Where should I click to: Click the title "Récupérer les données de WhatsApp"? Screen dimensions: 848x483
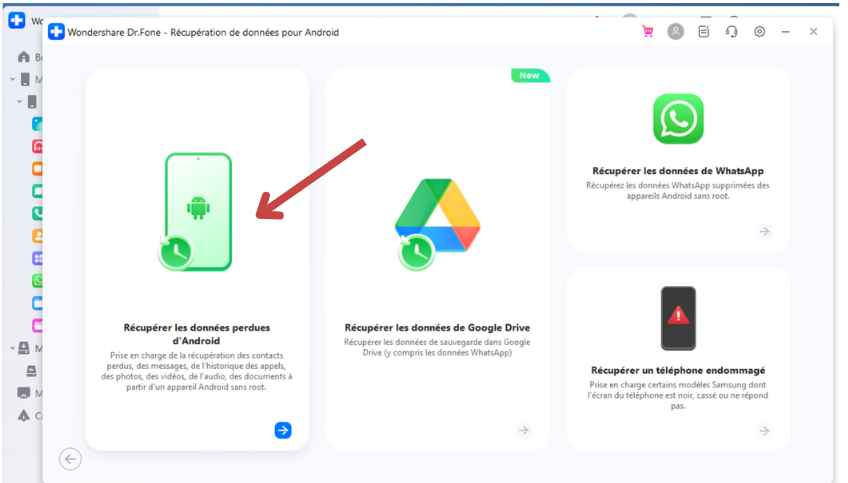pos(678,171)
